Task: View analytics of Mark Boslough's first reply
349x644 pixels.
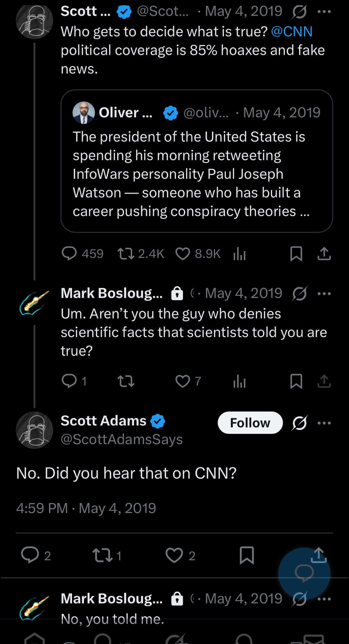Action: pos(239,382)
